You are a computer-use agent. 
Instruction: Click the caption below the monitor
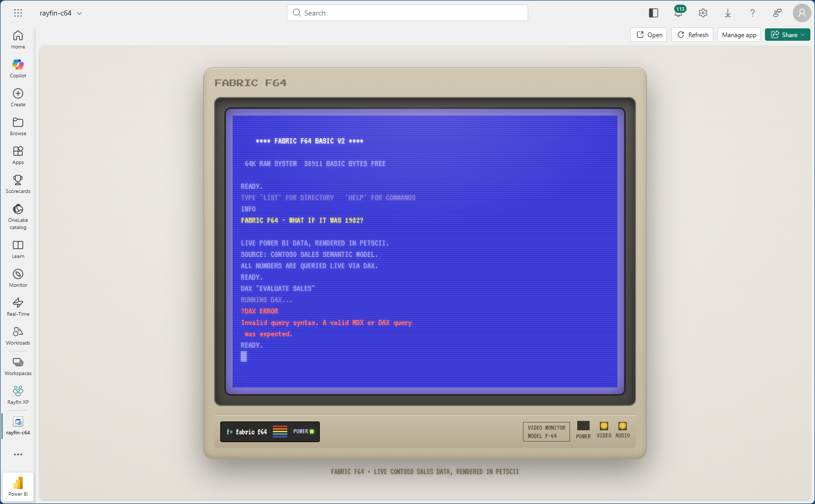coord(425,472)
